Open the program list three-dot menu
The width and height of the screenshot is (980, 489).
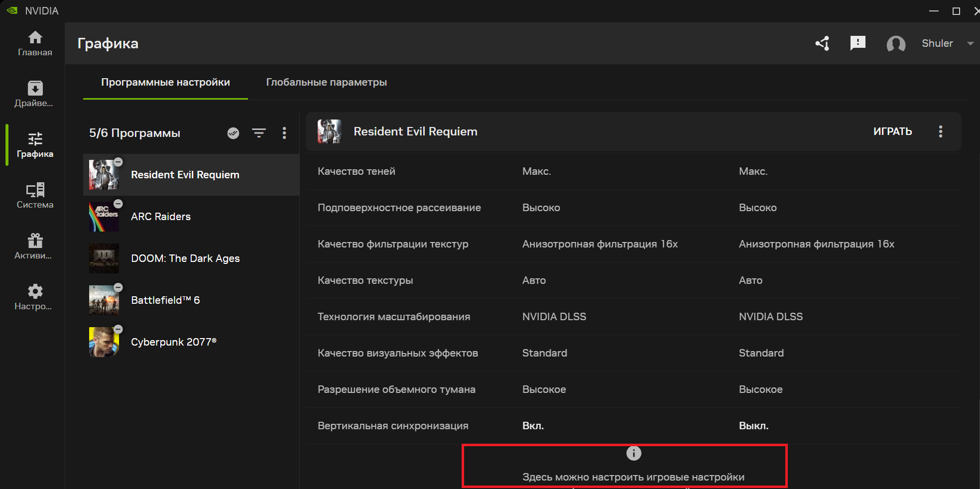pyautogui.click(x=284, y=133)
